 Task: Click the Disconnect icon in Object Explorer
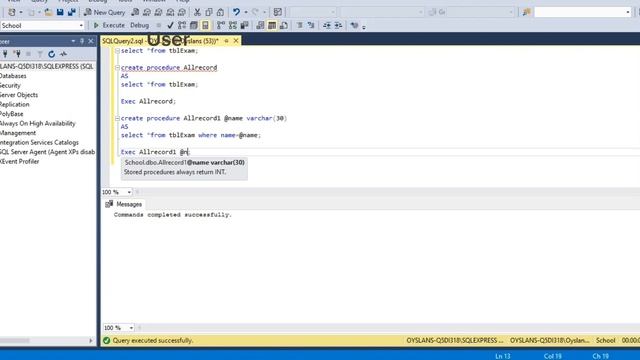(17, 54)
